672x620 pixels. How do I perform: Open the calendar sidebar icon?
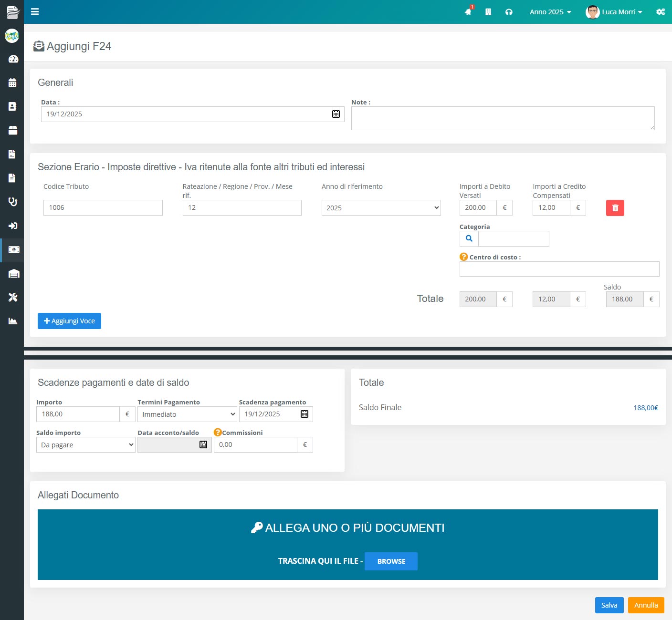[13, 83]
